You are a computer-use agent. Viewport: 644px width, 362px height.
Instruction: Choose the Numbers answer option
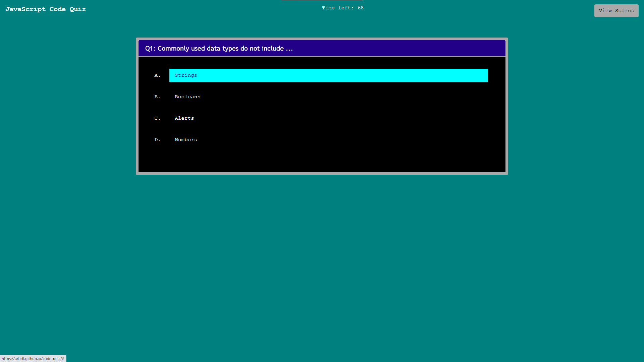pyautogui.click(x=328, y=140)
